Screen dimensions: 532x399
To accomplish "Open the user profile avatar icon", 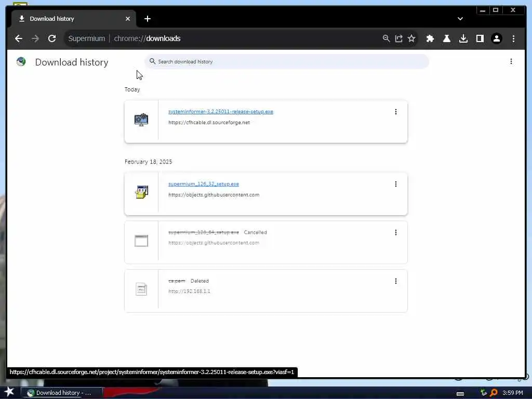I will [x=496, y=38].
